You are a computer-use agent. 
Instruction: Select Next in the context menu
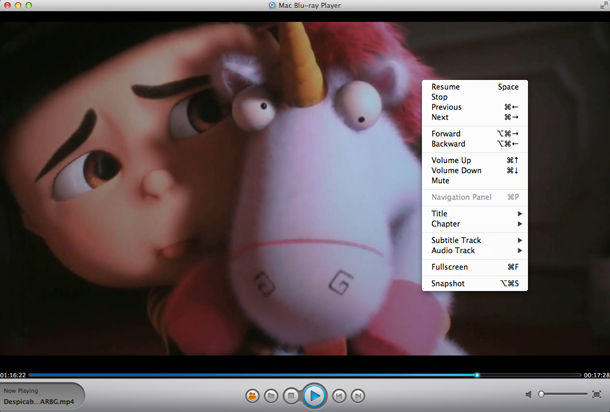(475, 117)
